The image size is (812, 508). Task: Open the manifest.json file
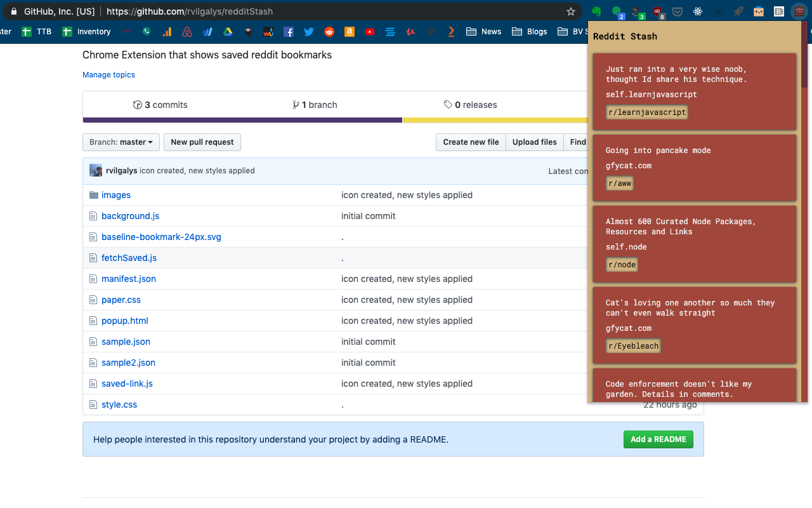coord(129,279)
